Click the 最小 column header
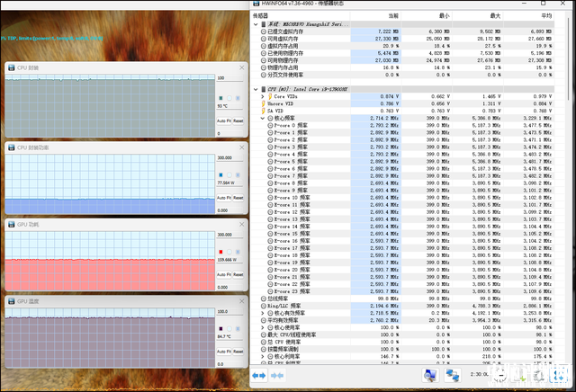The width and height of the screenshot is (576, 392). point(427,16)
